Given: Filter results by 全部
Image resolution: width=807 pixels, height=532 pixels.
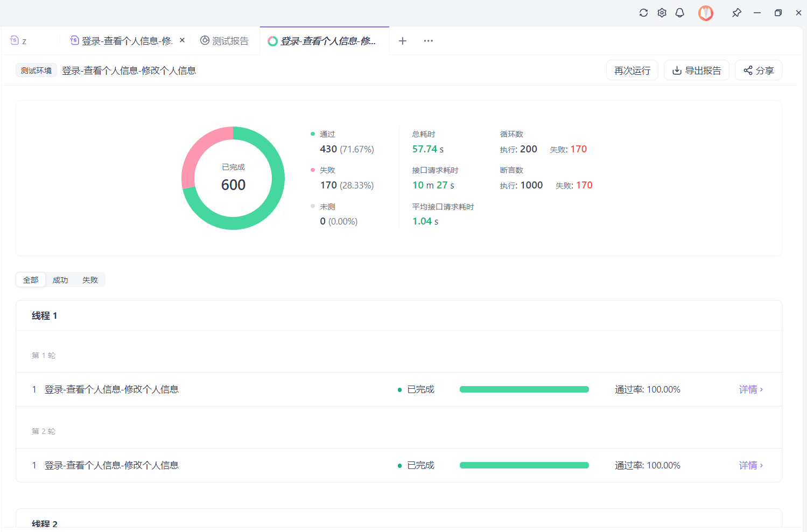Looking at the screenshot, I should [31, 280].
